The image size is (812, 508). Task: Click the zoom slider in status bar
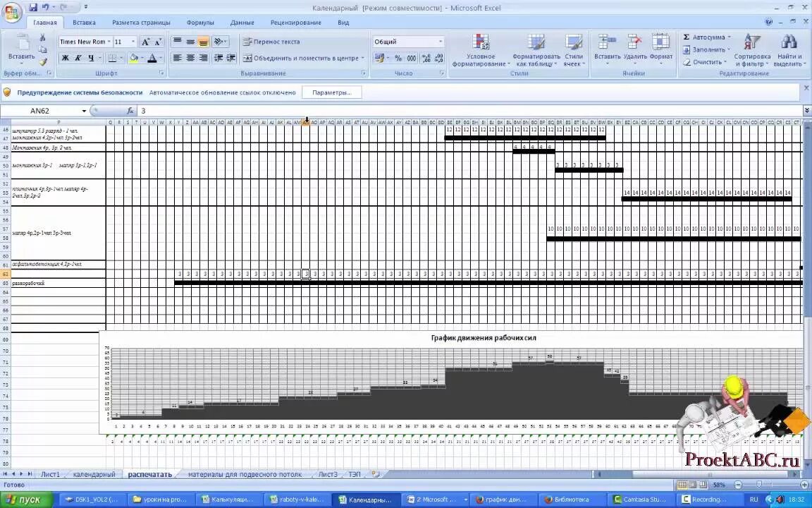[x=758, y=485]
